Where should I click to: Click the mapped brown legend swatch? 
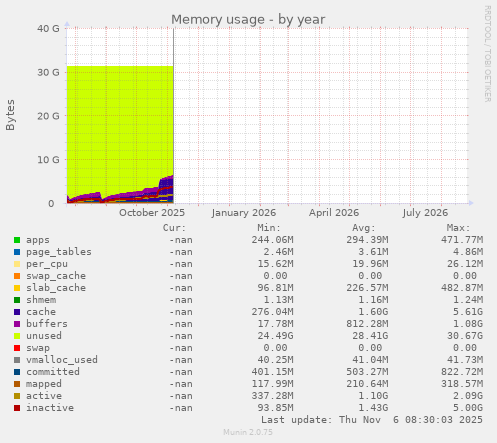coord(17,384)
